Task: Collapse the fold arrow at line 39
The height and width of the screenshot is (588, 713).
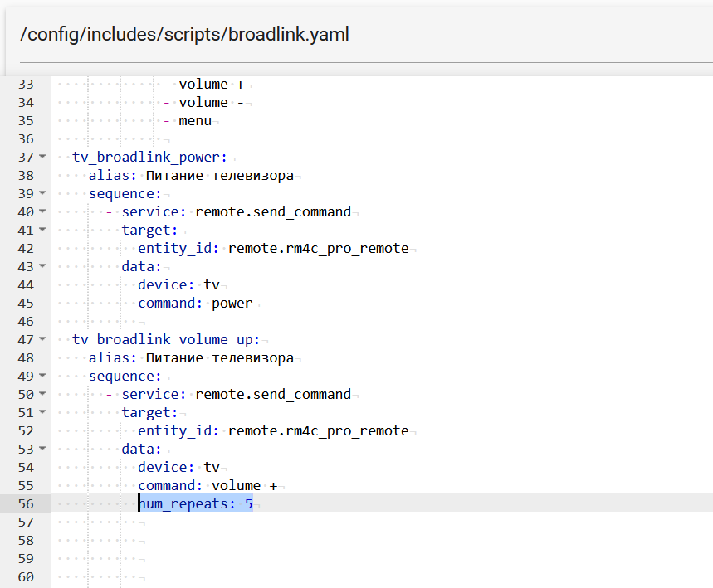Action: 42,192
